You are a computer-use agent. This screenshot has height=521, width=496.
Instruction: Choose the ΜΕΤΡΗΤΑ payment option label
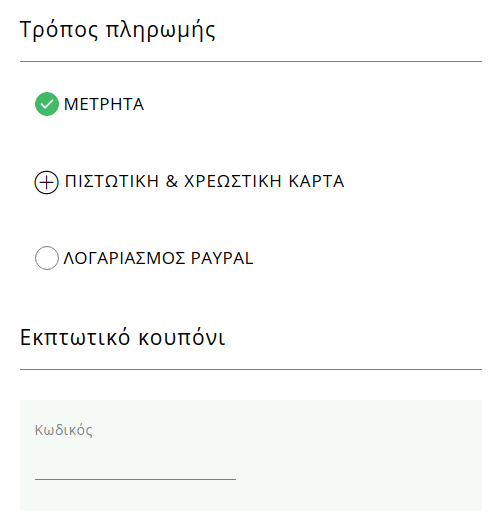tap(104, 104)
